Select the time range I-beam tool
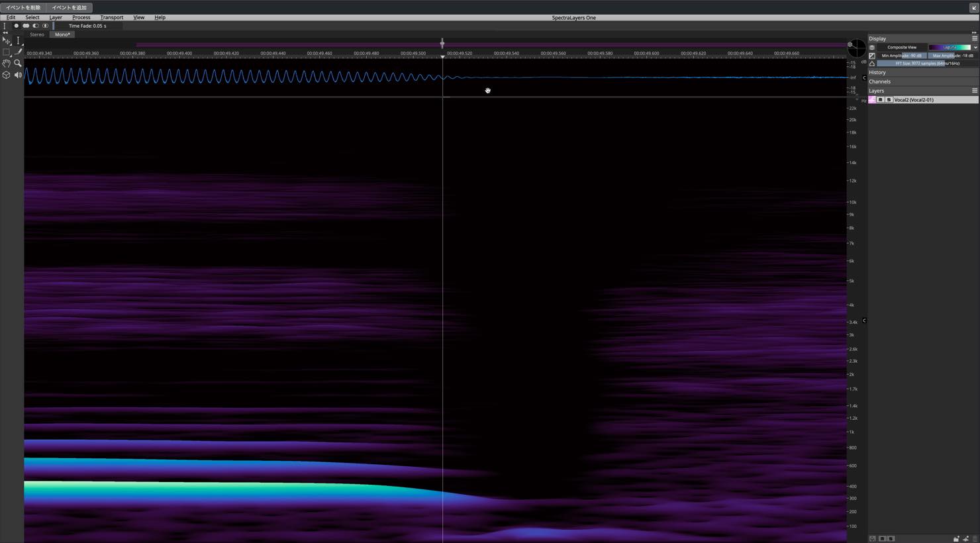Viewport: 980px width, 543px height. pos(18,40)
